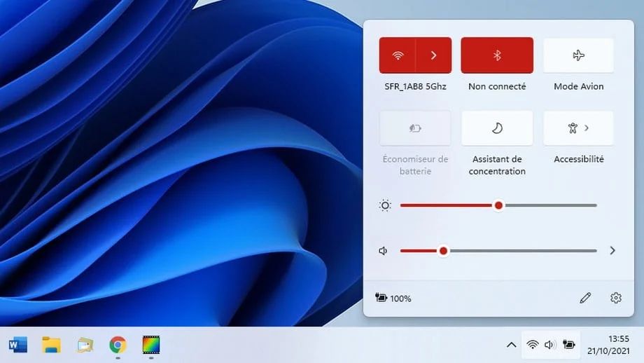Launch Google Chrome from the taskbar

click(118, 345)
